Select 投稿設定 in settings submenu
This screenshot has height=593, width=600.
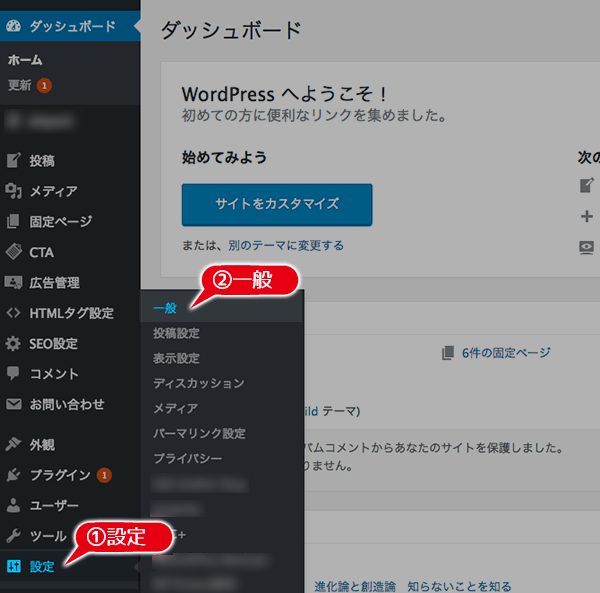point(176,333)
